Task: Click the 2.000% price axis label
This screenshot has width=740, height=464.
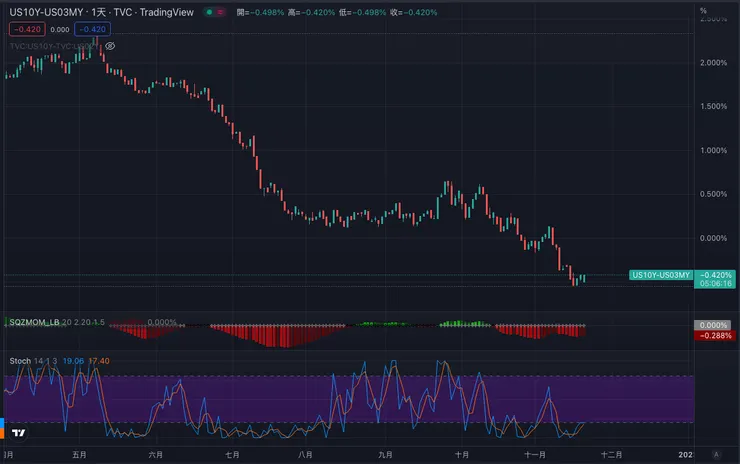Action: point(713,63)
